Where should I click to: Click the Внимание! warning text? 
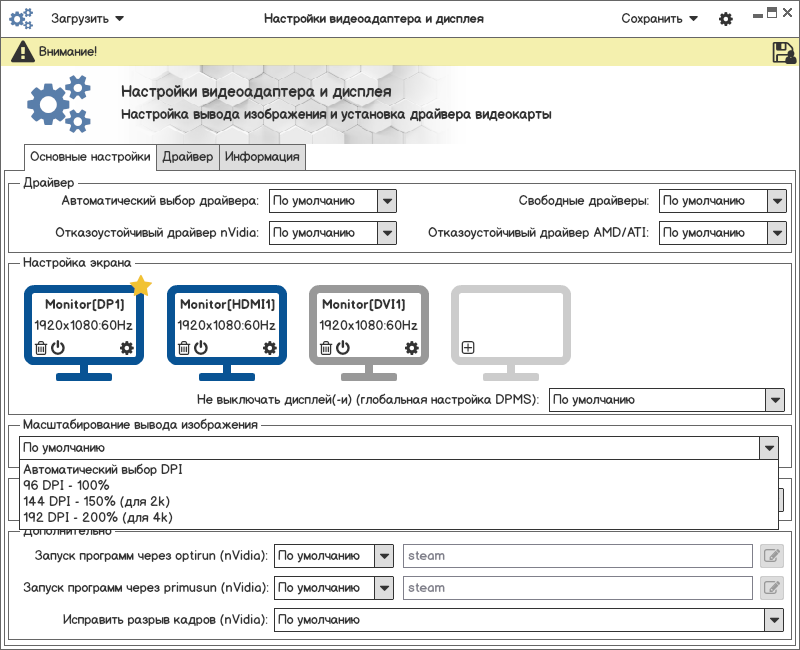tap(68, 52)
